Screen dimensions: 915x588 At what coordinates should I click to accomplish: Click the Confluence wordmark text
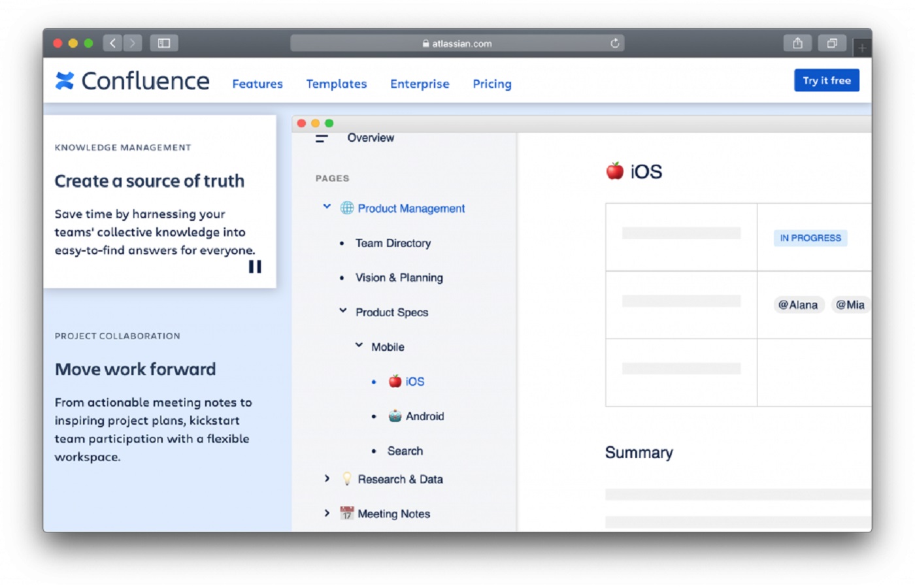[145, 81]
